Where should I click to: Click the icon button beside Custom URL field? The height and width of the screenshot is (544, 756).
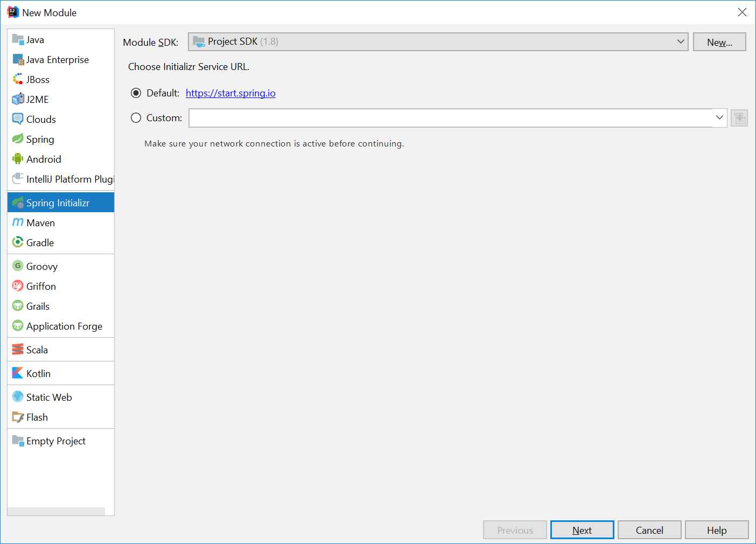coord(739,118)
